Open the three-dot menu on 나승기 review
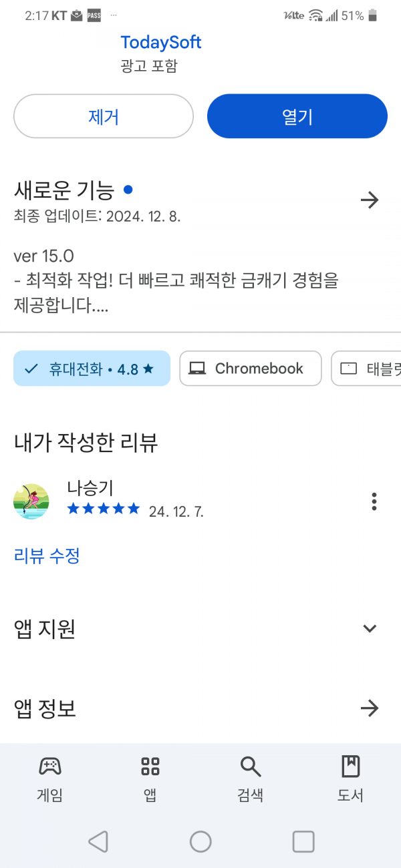 click(x=374, y=501)
